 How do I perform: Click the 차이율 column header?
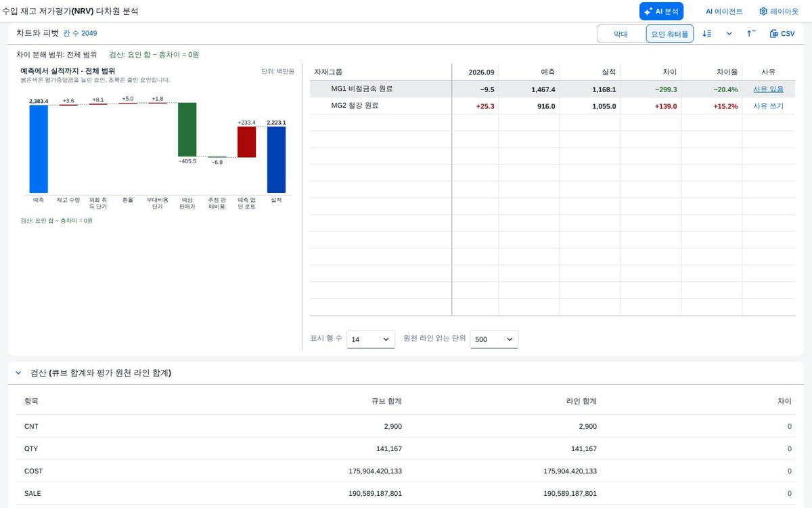(727, 72)
